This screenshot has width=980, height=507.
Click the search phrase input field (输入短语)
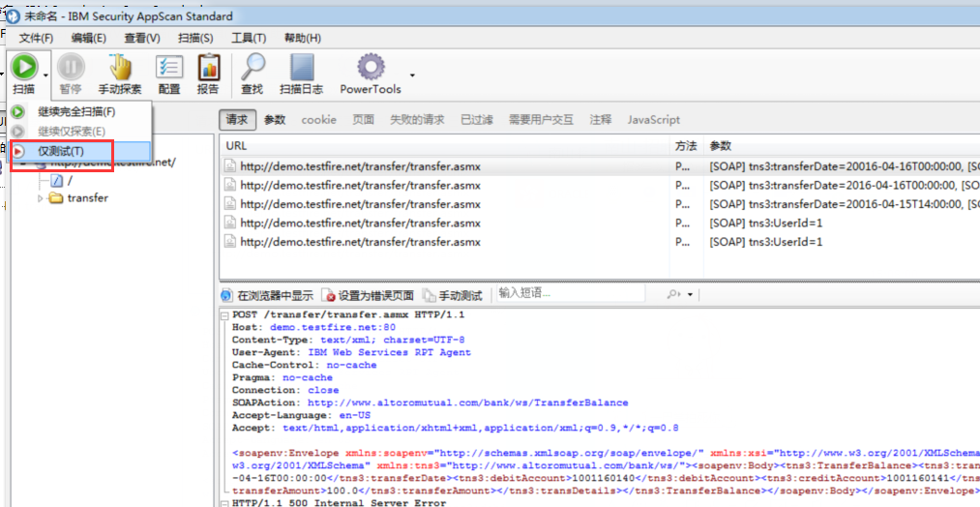(x=570, y=293)
